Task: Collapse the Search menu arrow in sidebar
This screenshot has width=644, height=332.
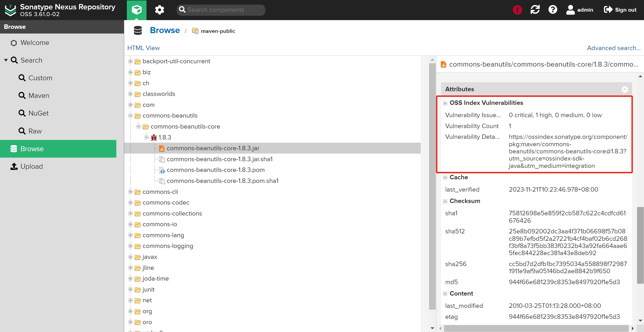Action: (x=6, y=60)
